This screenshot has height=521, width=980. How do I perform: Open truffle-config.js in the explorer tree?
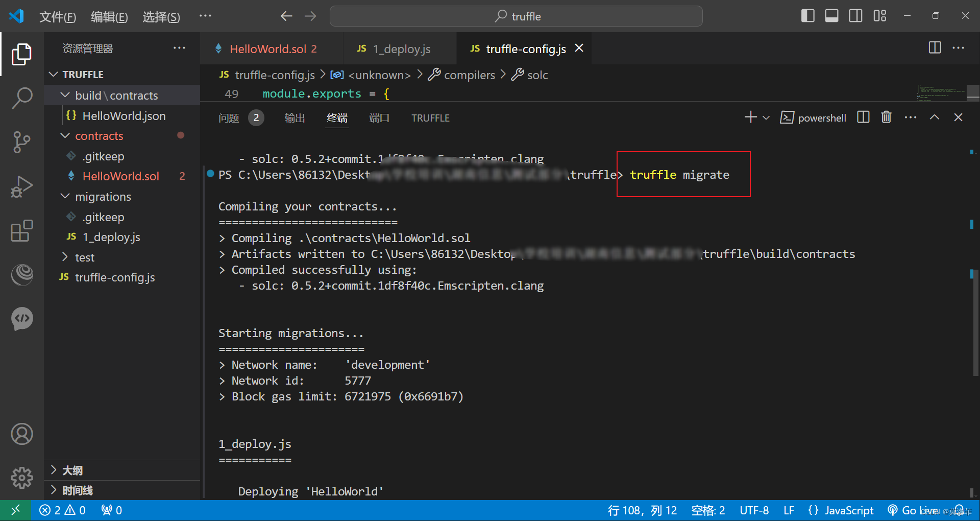(x=122, y=277)
